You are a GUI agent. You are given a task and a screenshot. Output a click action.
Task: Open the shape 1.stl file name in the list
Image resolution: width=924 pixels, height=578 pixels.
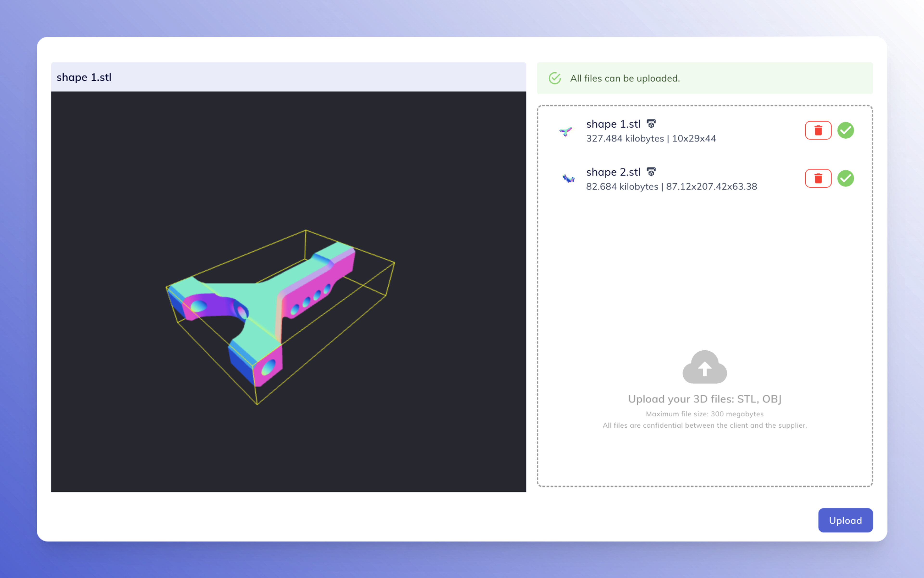pos(613,124)
